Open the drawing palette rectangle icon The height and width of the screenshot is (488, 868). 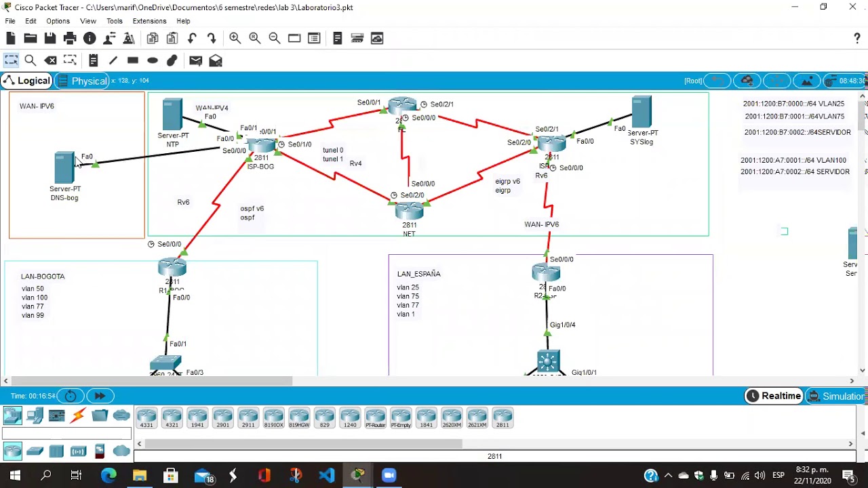click(294, 39)
